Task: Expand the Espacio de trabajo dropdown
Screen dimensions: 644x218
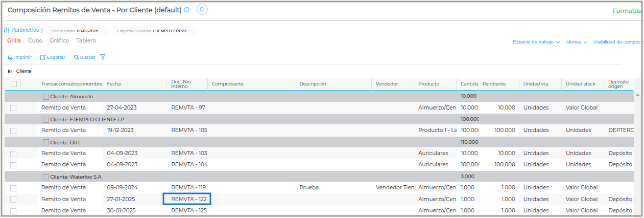Action: tap(536, 42)
